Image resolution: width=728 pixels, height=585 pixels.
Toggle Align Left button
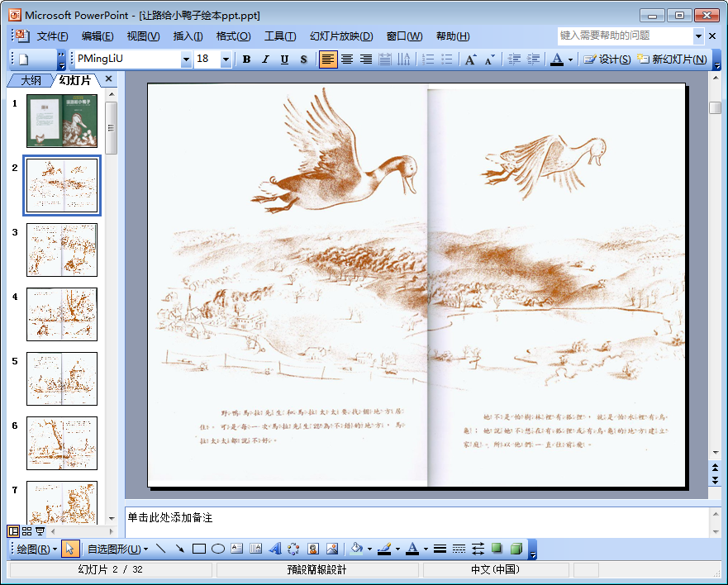pos(328,59)
